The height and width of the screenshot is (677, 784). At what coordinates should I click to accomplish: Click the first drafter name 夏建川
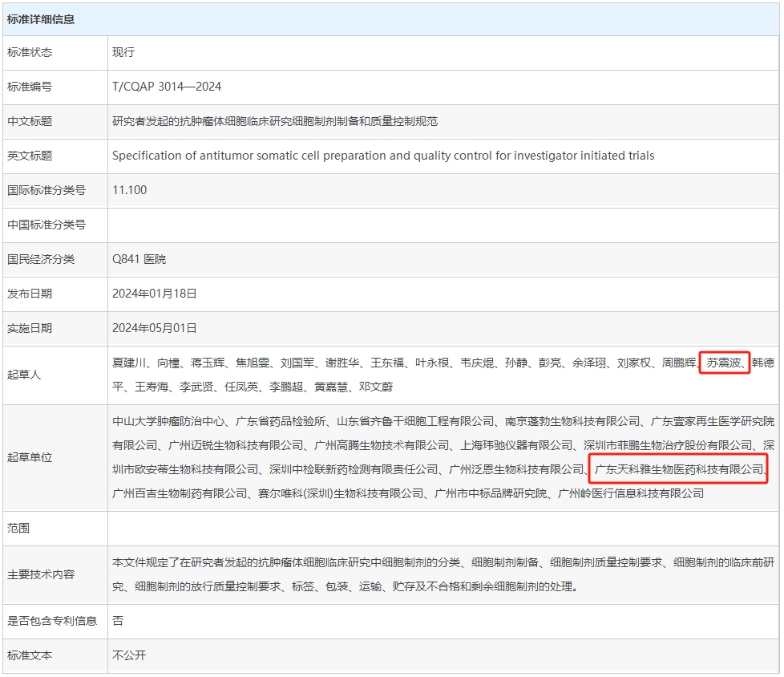pyautogui.click(x=129, y=363)
